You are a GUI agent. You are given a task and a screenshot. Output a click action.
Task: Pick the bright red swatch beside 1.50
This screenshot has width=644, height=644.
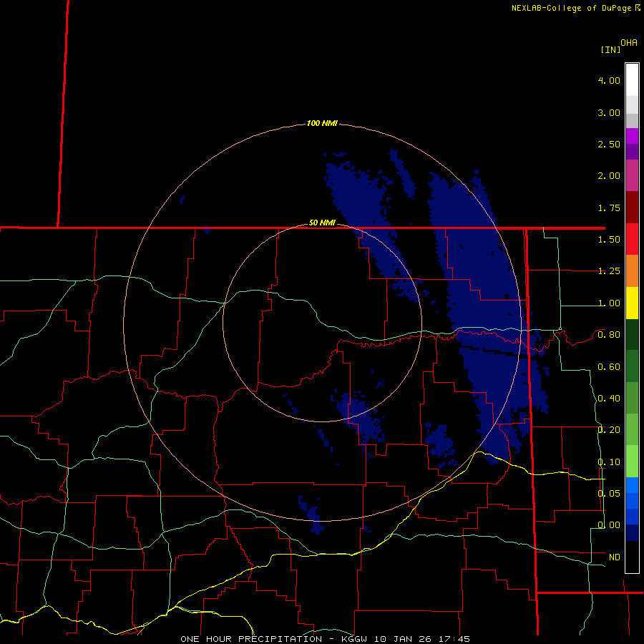click(632, 239)
